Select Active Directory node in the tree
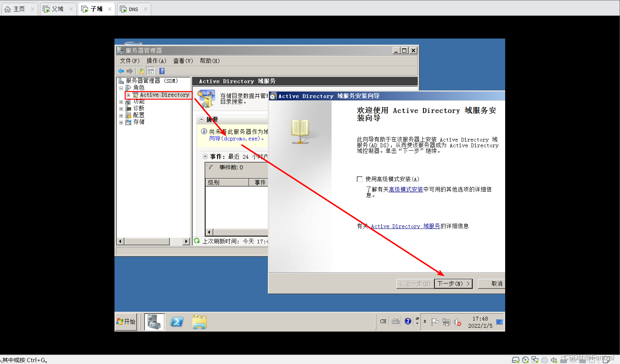620x364 pixels. (164, 95)
